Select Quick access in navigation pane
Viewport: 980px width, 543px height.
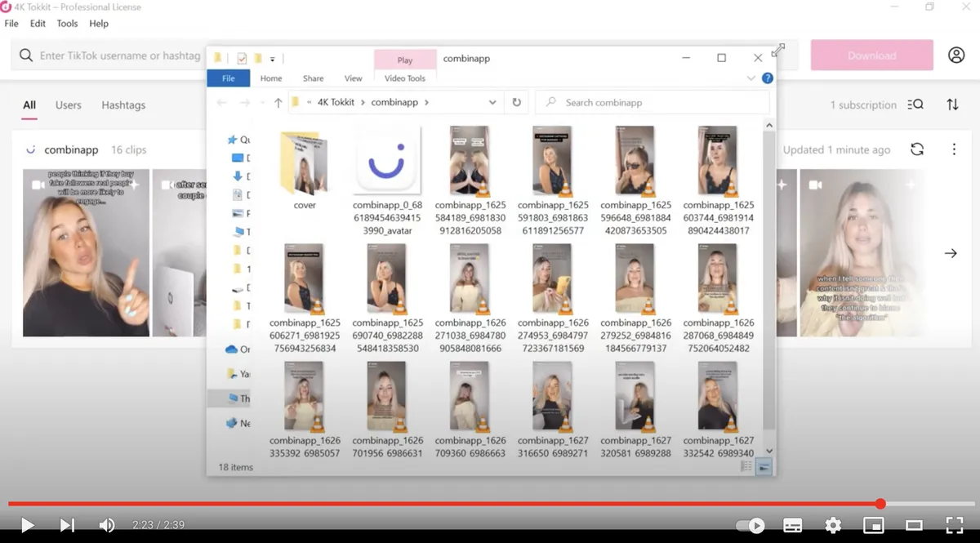(x=239, y=140)
